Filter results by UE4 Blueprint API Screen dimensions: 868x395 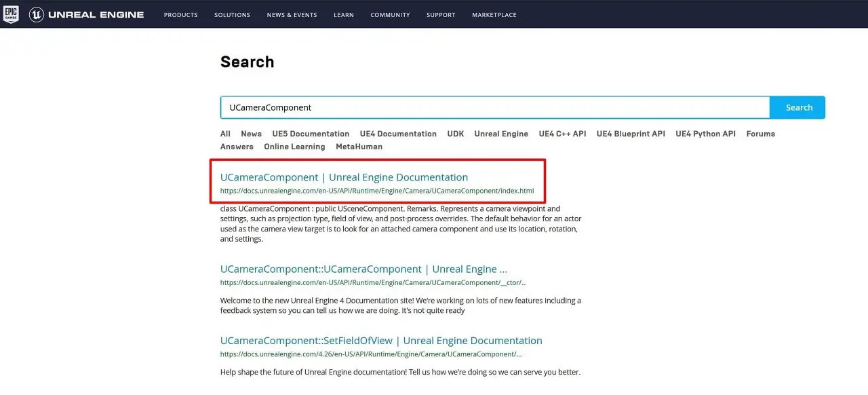click(631, 134)
